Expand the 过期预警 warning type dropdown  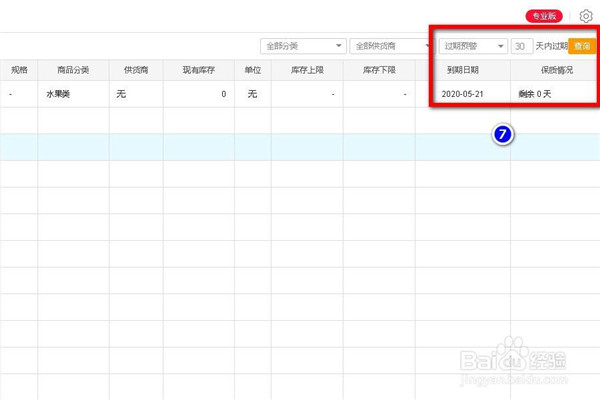tap(472, 46)
